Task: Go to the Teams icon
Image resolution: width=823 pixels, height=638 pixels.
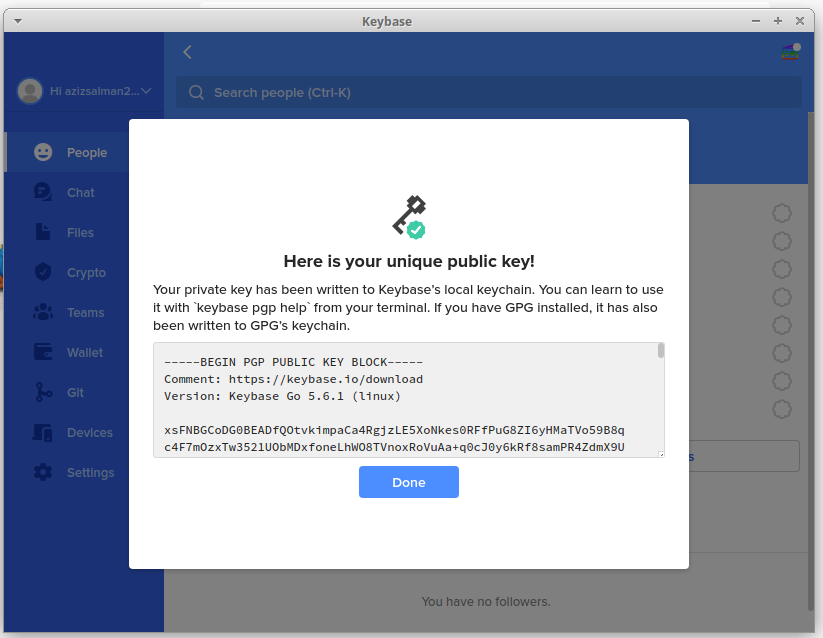Action: pyautogui.click(x=43, y=312)
